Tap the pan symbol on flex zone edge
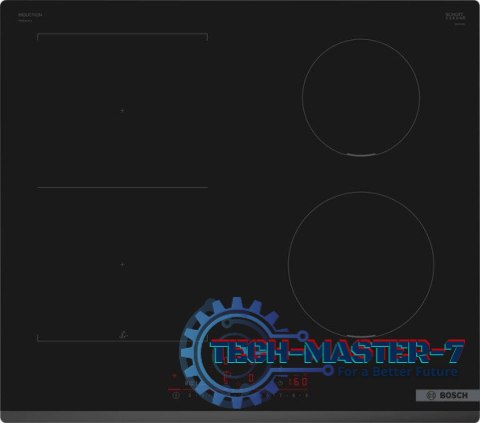This screenshot has height=423, width=480. click(124, 335)
